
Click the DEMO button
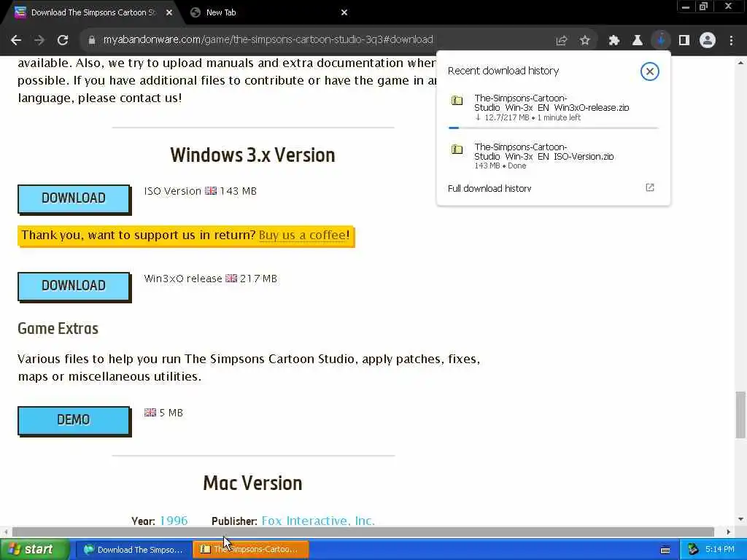tap(74, 421)
